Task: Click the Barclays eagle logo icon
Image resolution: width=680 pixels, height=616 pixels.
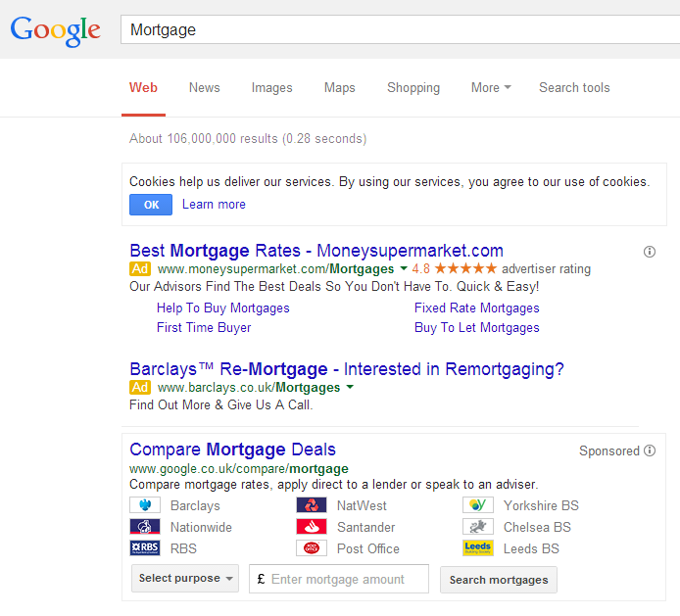Action: click(145, 505)
